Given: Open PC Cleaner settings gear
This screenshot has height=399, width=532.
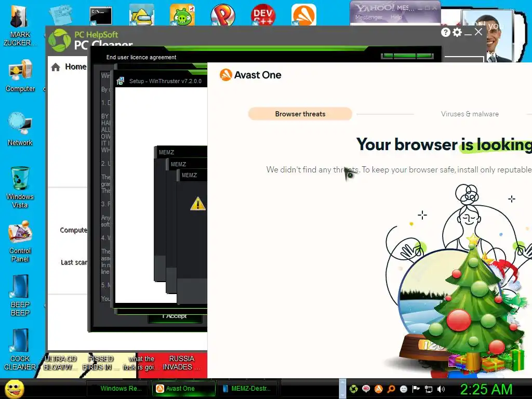Looking at the screenshot, I should 457,32.
